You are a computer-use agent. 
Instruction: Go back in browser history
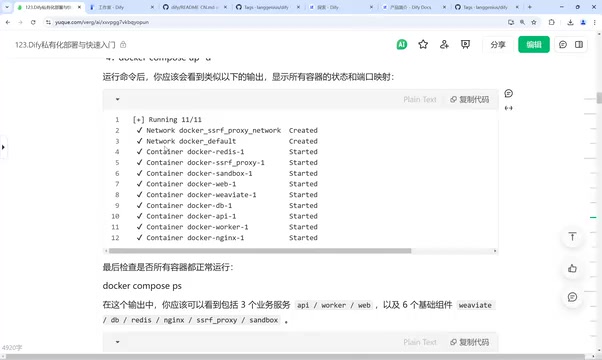tap(8, 22)
